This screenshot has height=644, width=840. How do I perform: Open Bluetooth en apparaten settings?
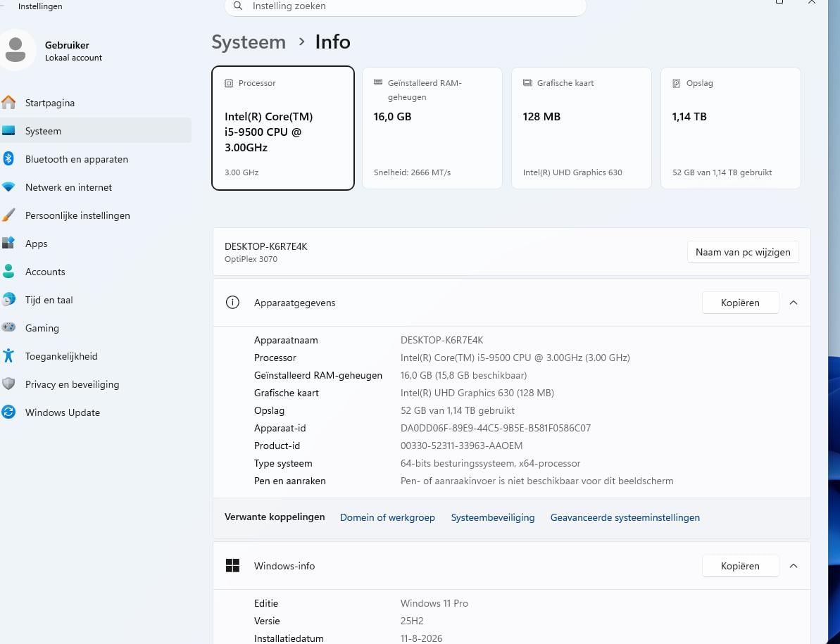coord(95,159)
